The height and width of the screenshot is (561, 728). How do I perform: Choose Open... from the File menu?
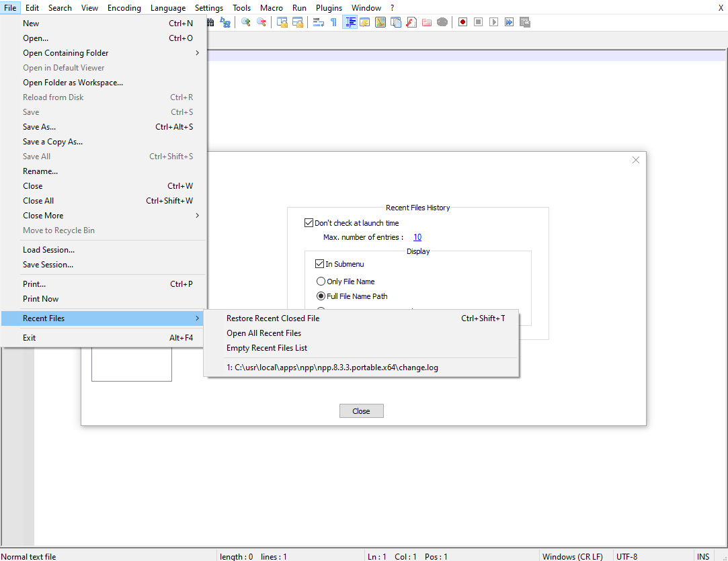click(x=104, y=38)
